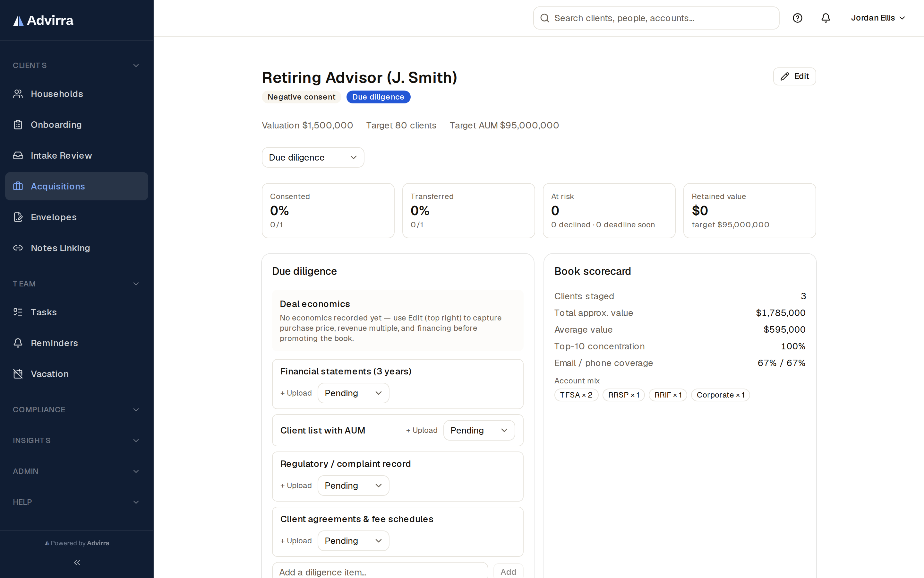
Task: Expand the Compliance sidebar section
Action: pyautogui.click(x=77, y=409)
